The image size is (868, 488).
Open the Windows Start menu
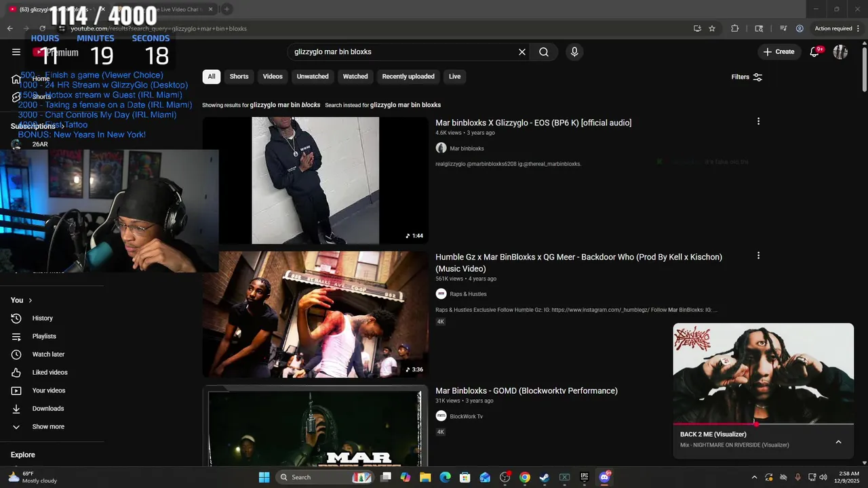pos(264,477)
